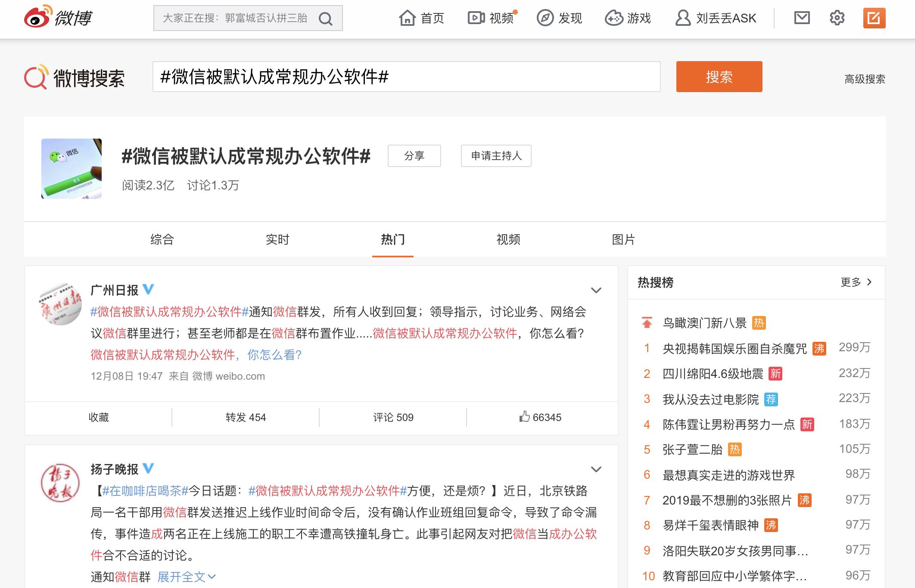Image resolution: width=915 pixels, height=588 pixels.
Task: Open 广州日报 avatar
Action: [x=60, y=304]
